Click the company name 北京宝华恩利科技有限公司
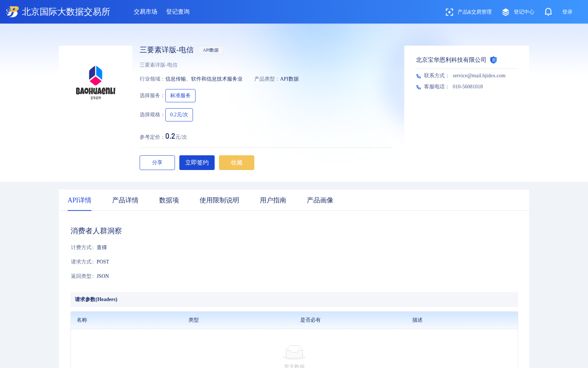The height and width of the screenshot is (368, 588). 451,60
